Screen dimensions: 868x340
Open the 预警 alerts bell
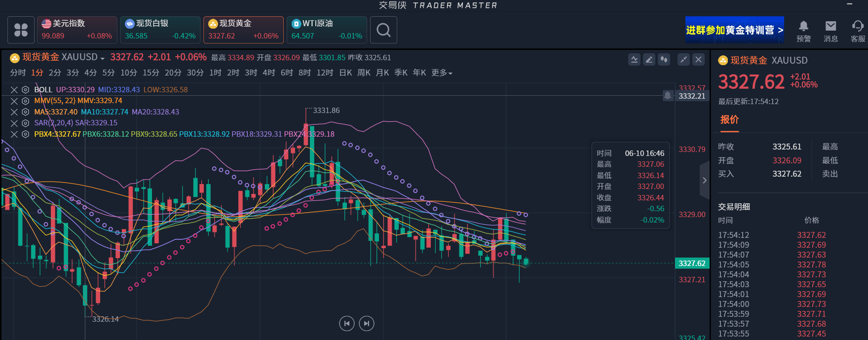803,31
